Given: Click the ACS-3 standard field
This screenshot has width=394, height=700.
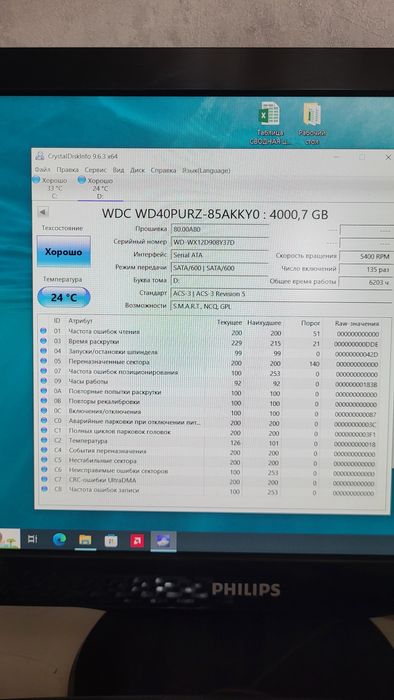Looking at the screenshot, I should (281, 294).
